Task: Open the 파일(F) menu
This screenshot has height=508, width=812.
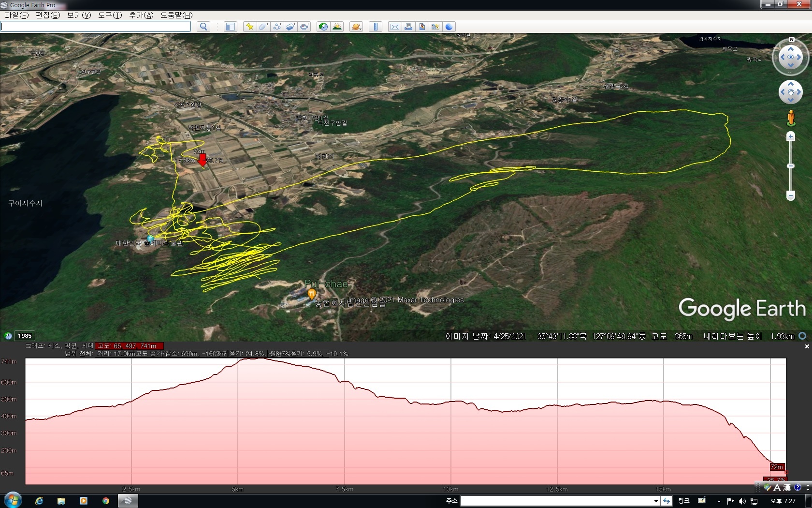Action: 16,15
